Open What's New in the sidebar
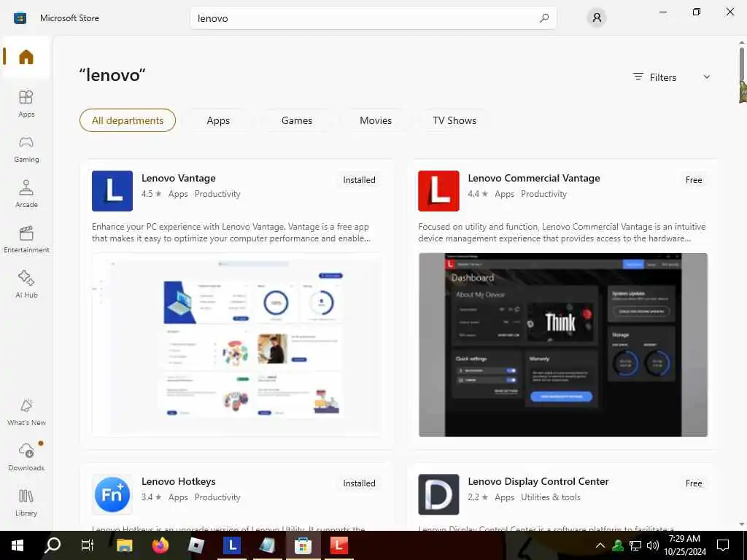The width and height of the screenshot is (747, 560). coord(26,412)
